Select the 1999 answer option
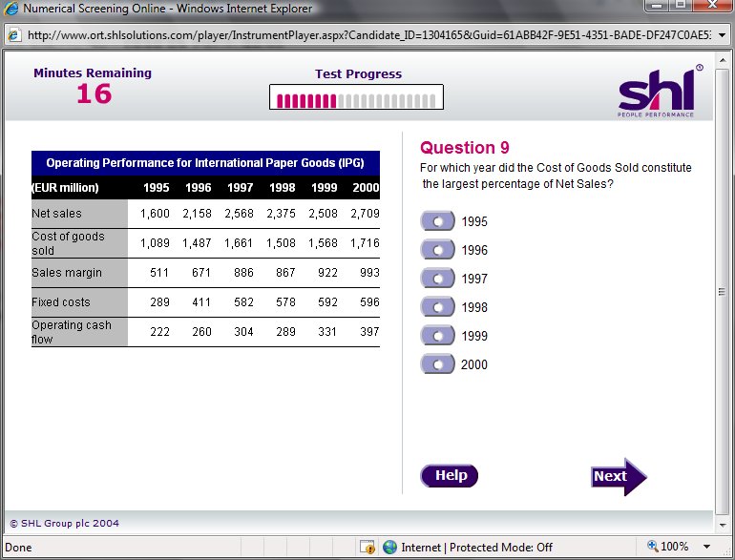The image size is (735, 560). [x=437, y=336]
